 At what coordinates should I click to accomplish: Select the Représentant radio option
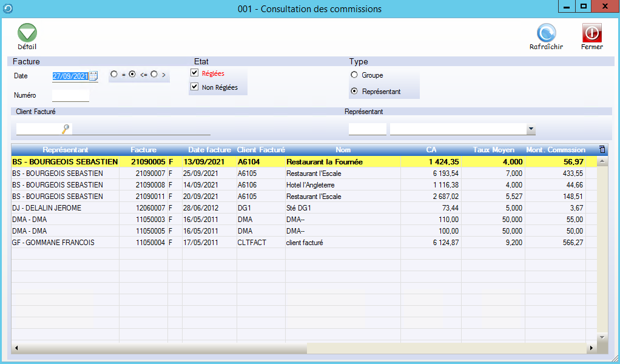[354, 92]
